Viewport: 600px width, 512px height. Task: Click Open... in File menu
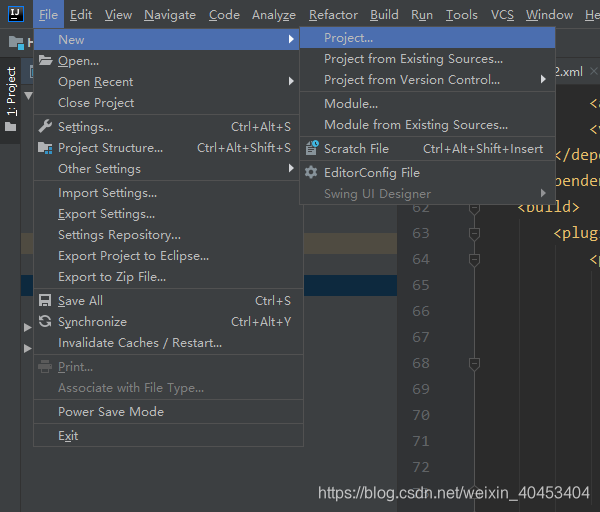tap(166, 60)
